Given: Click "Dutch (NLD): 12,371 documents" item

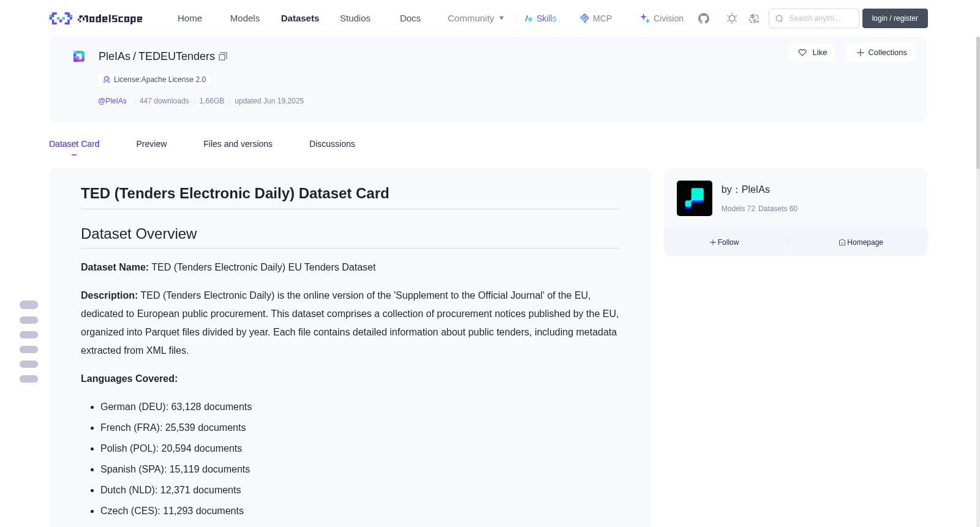Looking at the screenshot, I should pyautogui.click(x=170, y=490).
